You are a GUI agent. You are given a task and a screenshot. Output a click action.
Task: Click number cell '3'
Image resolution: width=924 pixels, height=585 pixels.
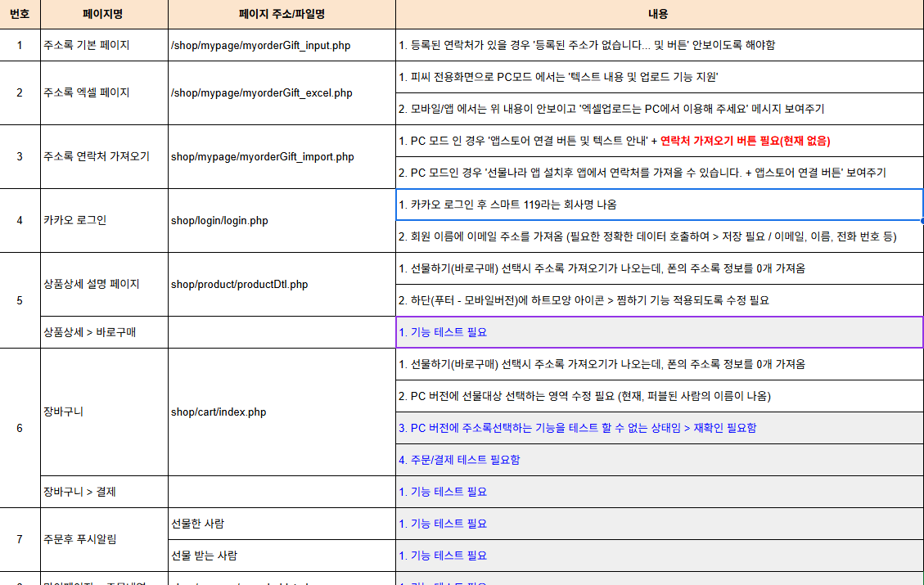[x=20, y=157]
